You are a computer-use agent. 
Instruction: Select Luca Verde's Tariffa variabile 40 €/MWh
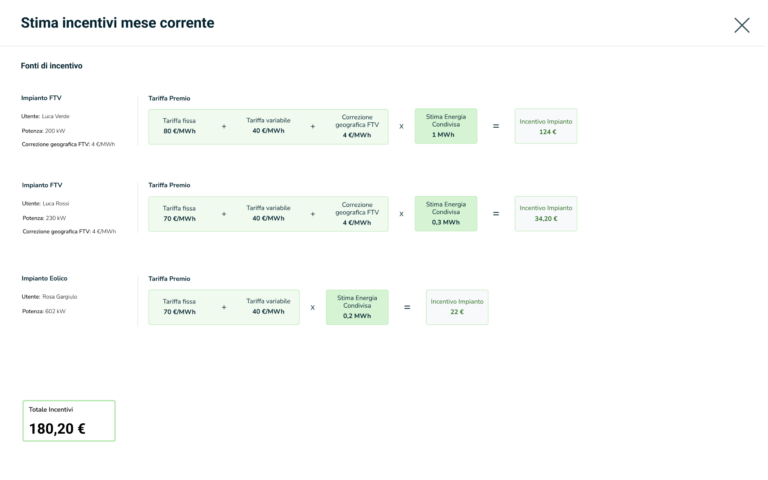[x=268, y=126]
